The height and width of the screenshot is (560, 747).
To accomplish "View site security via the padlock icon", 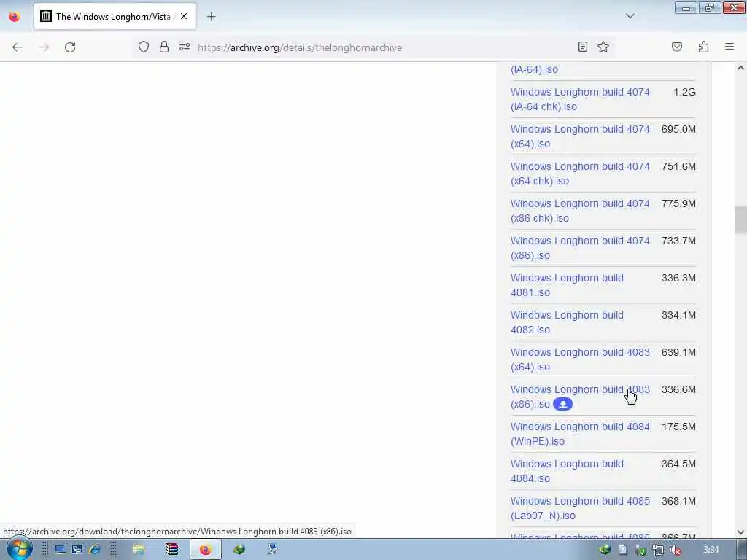I will click(164, 47).
